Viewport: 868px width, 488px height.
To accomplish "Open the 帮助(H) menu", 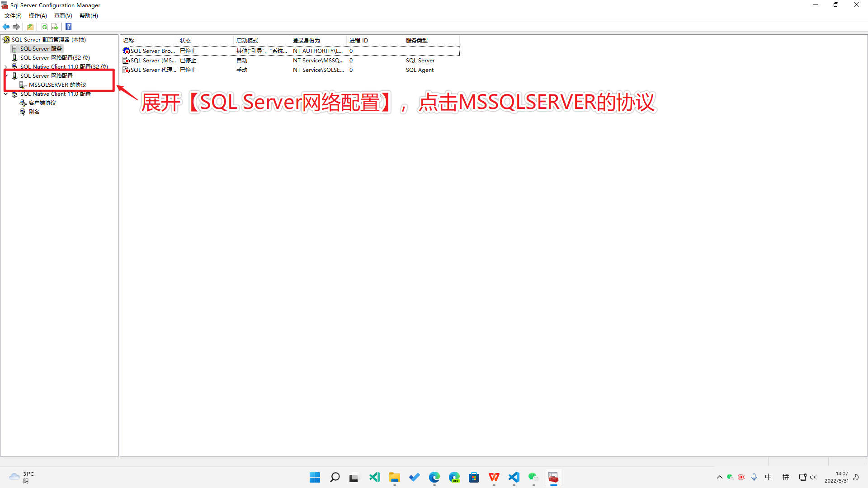I will pyautogui.click(x=89, y=15).
